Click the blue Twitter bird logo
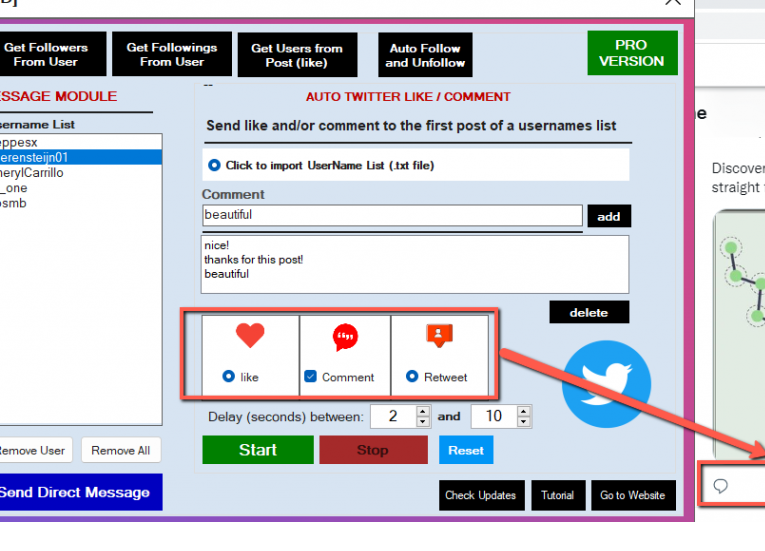The width and height of the screenshot is (765, 551). click(606, 385)
